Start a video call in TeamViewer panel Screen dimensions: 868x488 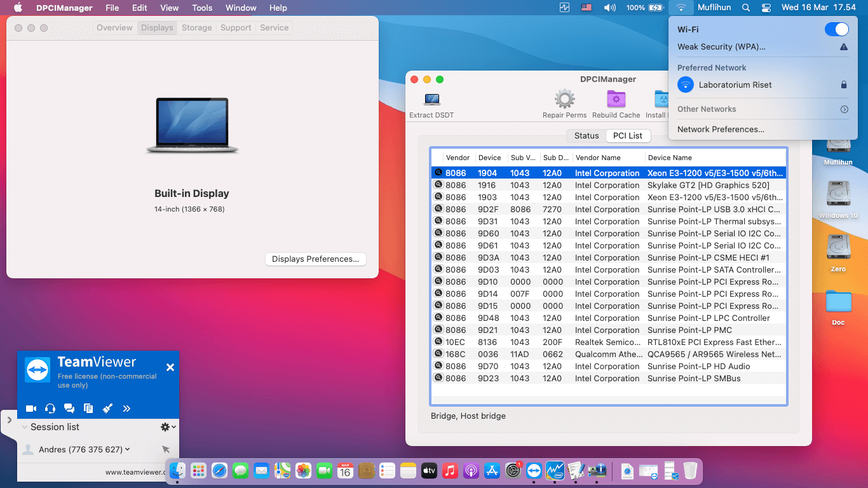31,409
